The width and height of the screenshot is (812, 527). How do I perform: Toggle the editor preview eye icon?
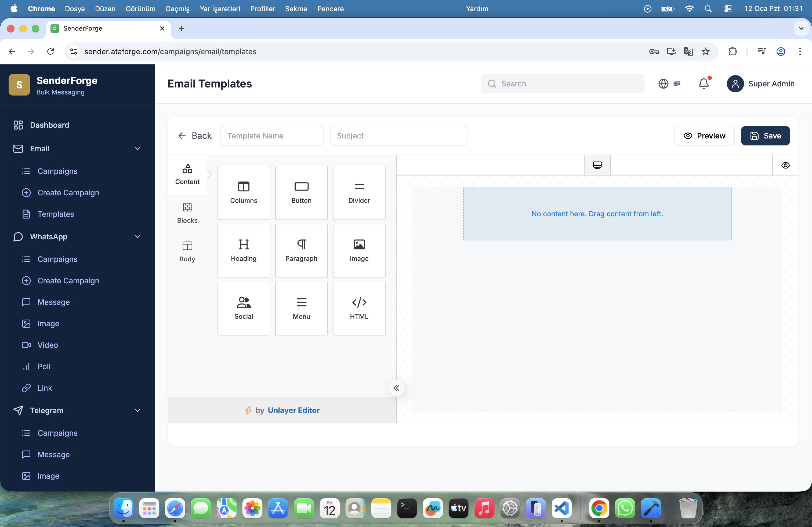[x=785, y=165]
